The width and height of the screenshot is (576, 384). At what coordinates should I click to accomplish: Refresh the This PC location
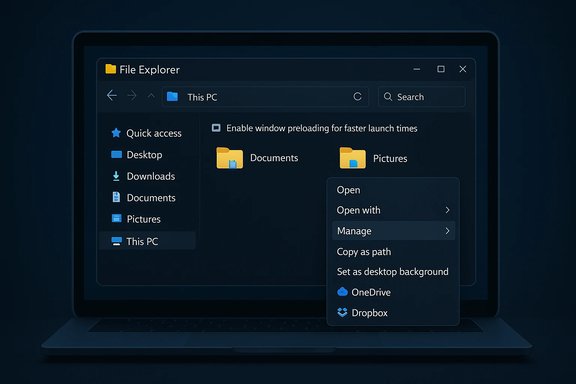pos(357,97)
